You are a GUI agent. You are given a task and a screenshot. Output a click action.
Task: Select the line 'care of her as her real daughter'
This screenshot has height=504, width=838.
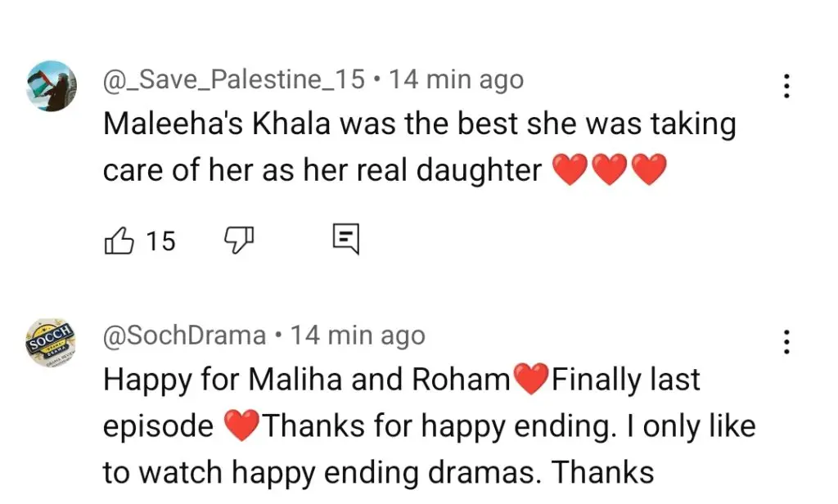pos(322,171)
